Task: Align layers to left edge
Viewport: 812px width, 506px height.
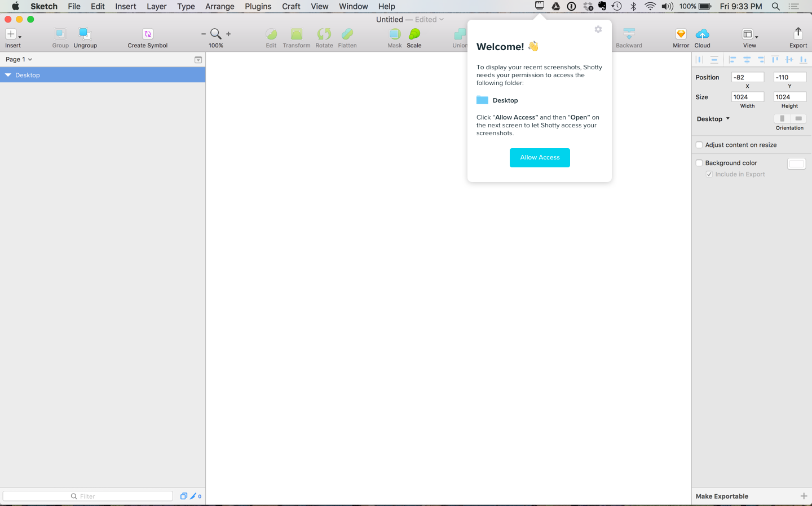Action: pos(732,59)
